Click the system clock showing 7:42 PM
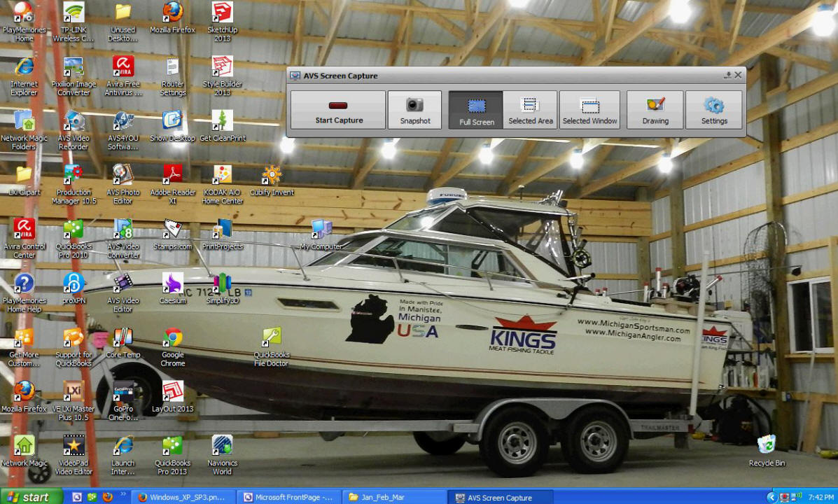 coord(820,497)
